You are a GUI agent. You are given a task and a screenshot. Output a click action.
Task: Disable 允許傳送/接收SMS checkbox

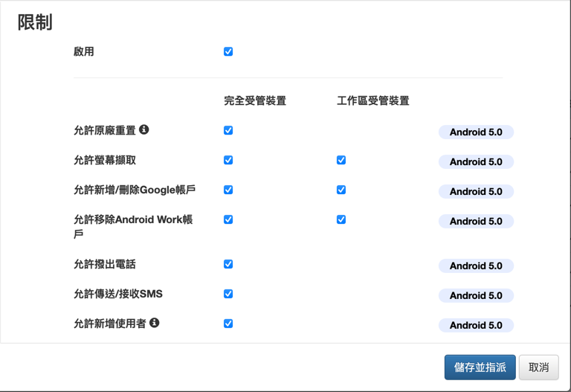(228, 294)
